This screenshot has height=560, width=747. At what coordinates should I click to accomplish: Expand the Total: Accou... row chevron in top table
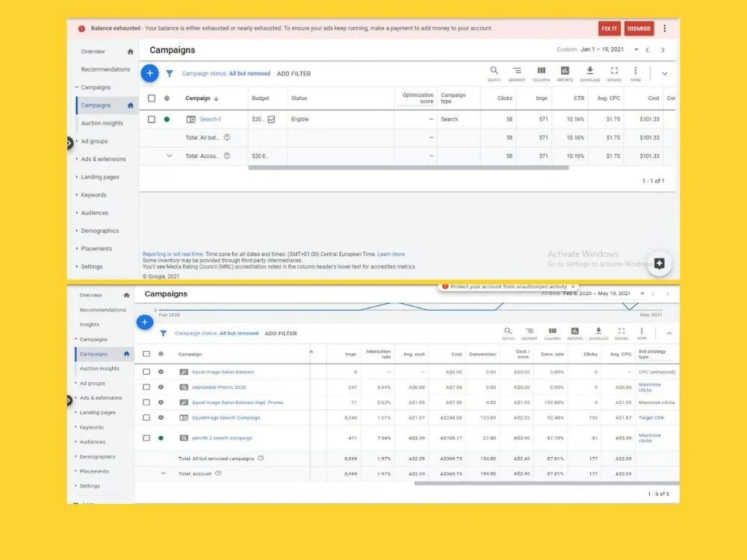(169, 156)
